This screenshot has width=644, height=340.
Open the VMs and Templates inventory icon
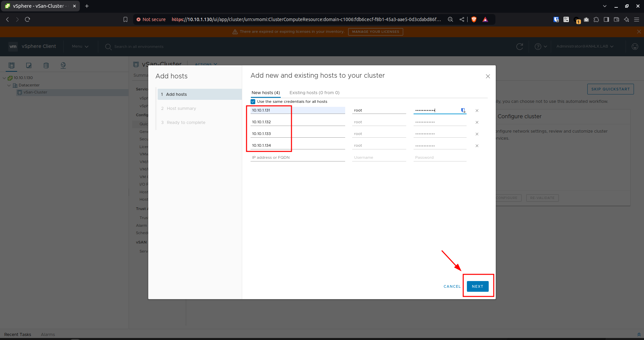pos(29,65)
